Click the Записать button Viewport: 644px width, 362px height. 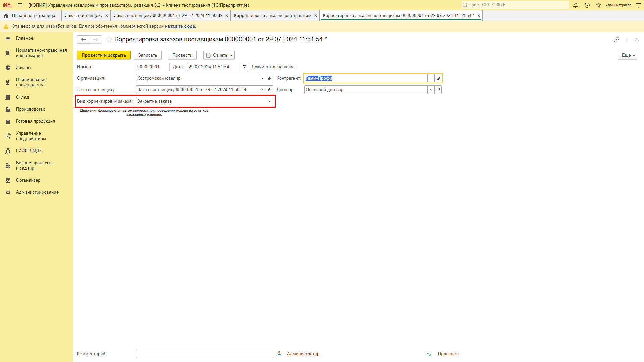point(148,55)
